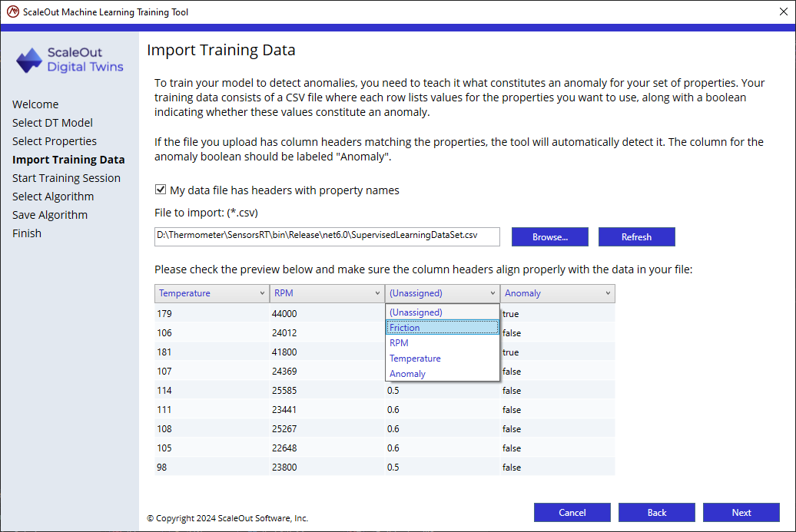The width and height of the screenshot is (796, 532).
Task: Go to the Import Training Data step
Action: point(68,159)
